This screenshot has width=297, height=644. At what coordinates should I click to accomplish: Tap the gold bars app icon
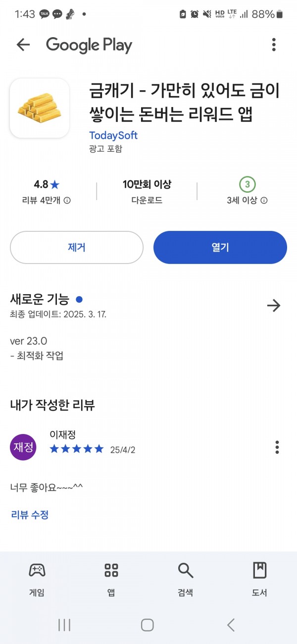tap(40, 108)
